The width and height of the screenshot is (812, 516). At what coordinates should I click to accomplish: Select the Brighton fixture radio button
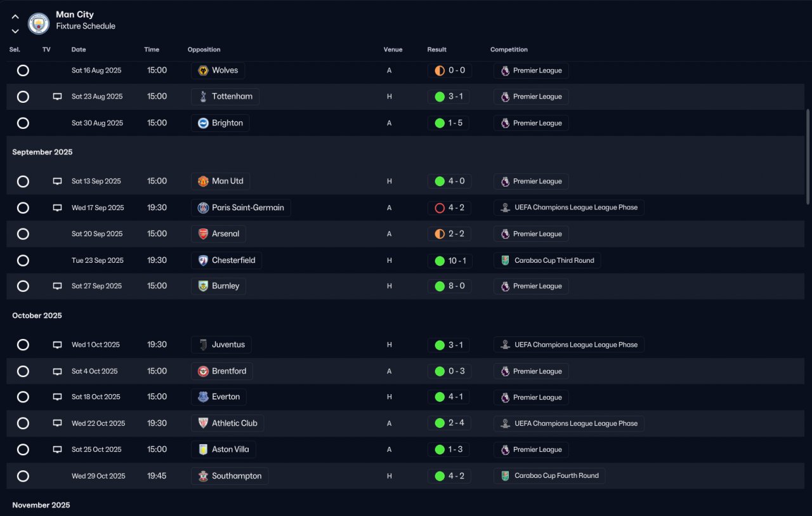pyautogui.click(x=23, y=123)
